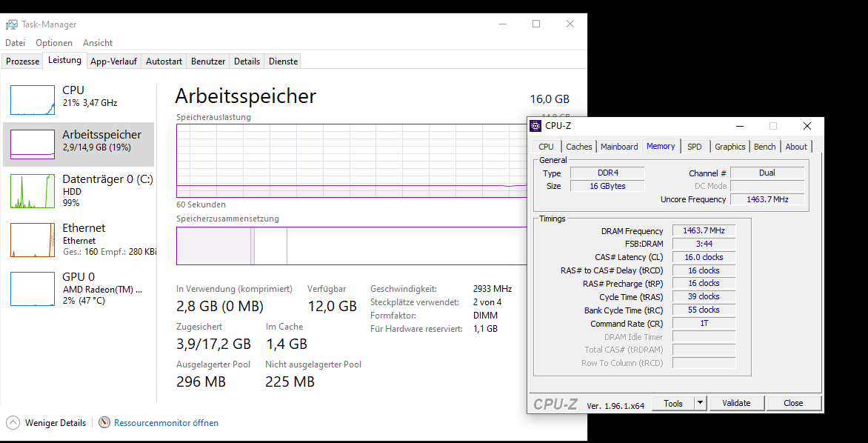Open the Ansicht menu

(x=98, y=43)
